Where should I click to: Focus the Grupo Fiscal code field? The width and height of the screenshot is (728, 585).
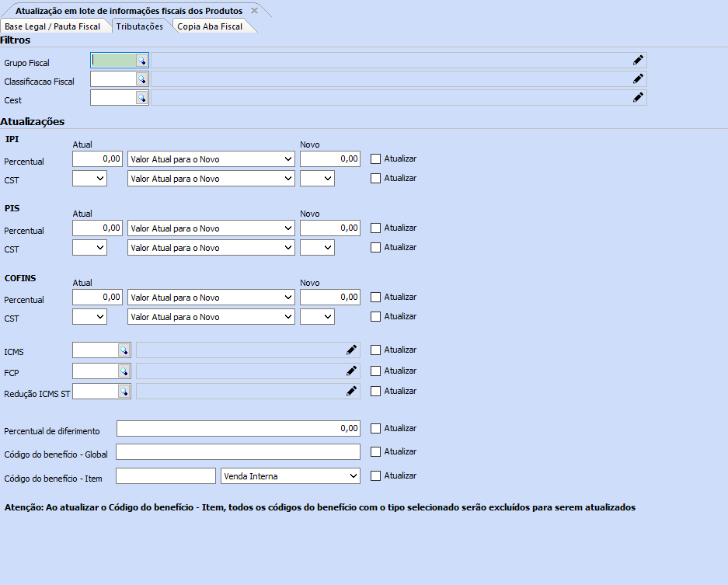click(113, 61)
